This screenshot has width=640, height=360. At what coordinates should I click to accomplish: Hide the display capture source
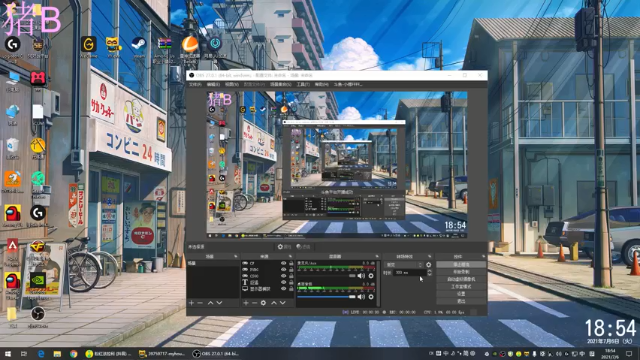click(x=283, y=289)
